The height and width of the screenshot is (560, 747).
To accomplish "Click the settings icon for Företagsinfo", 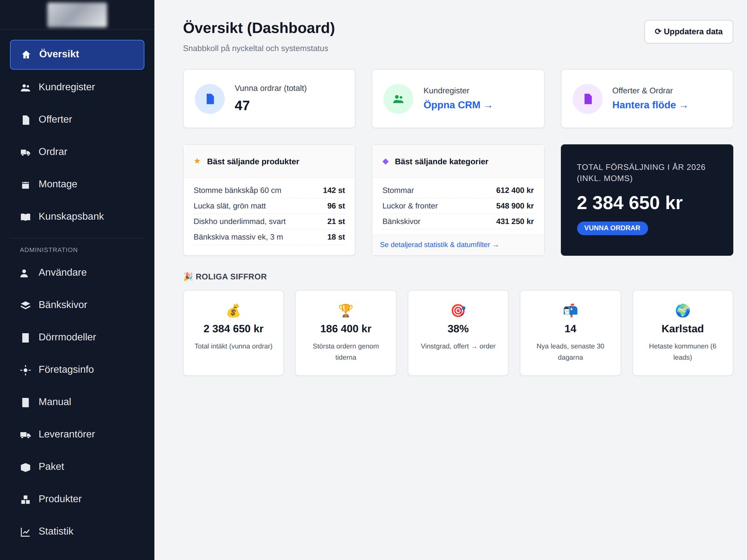I will click(x=26, y=370).
